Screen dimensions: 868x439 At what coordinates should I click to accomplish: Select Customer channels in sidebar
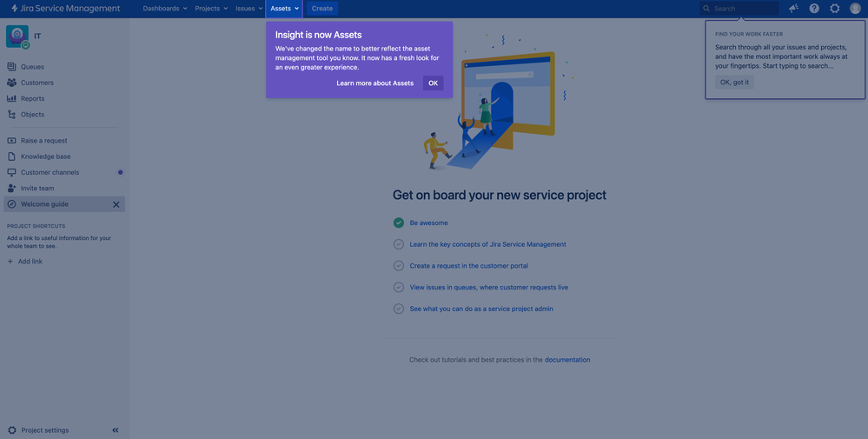[64, 172]
